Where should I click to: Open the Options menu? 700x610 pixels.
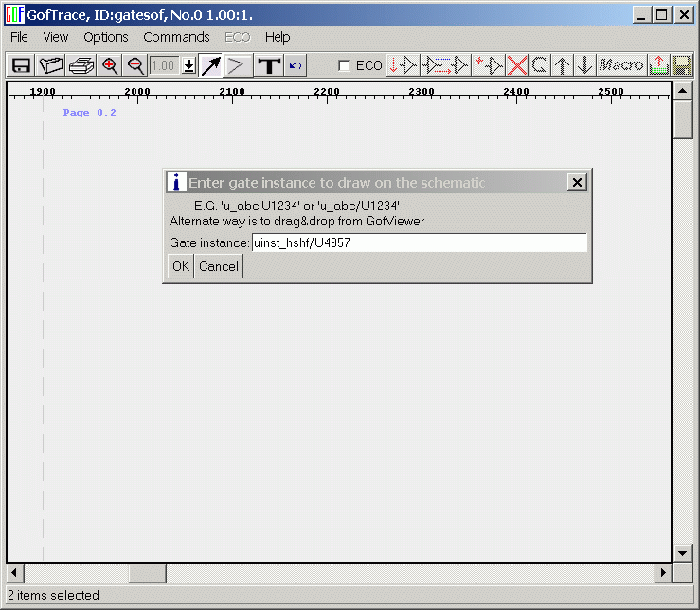pos(105,37)
